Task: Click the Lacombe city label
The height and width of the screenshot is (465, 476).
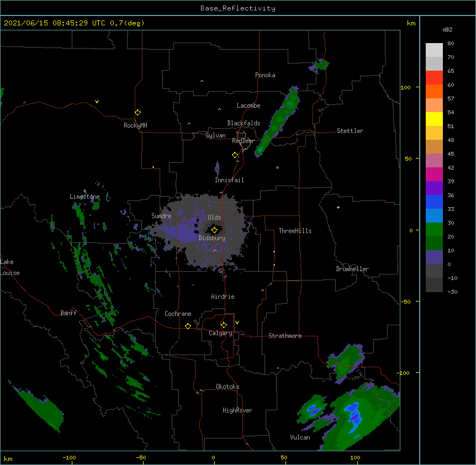Action: pyautogui.click(x=248, y=105)
